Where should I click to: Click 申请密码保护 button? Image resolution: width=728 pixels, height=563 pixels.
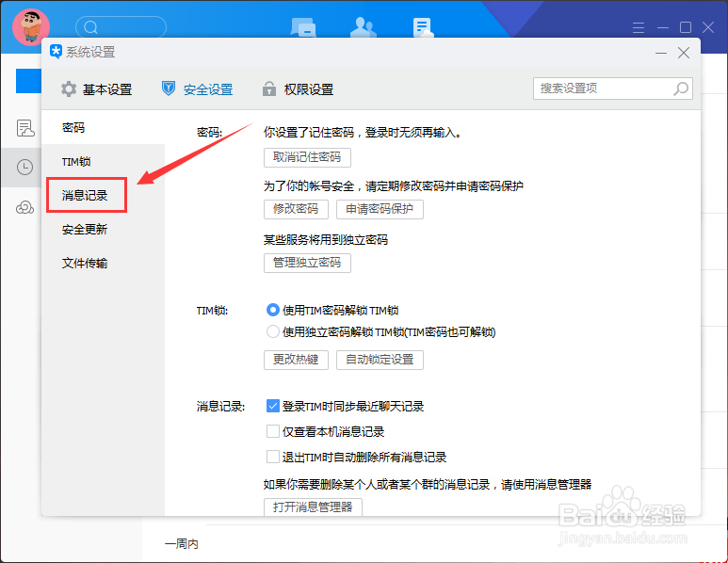pos(380,209)
